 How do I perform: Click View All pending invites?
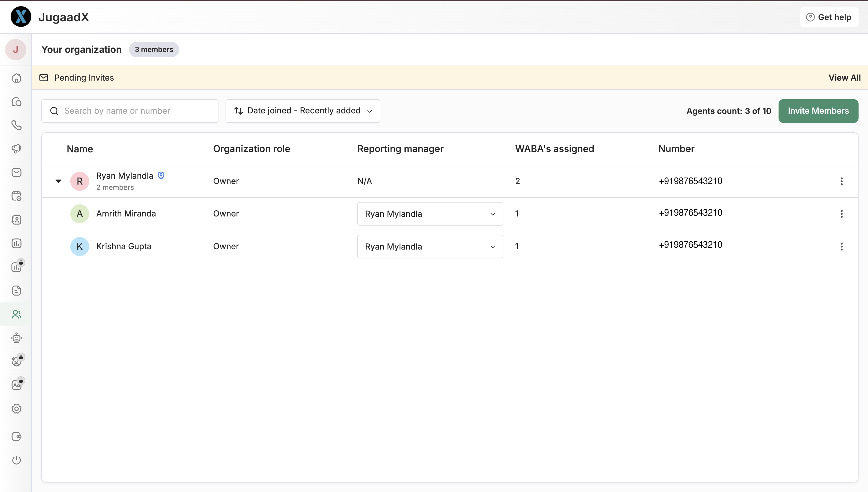(844, 78)
